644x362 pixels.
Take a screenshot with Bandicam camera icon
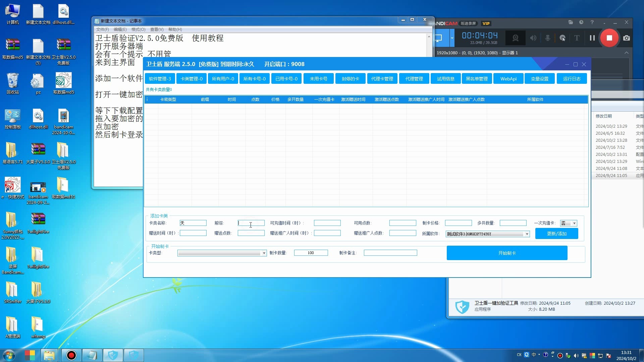tap(626, 38)
